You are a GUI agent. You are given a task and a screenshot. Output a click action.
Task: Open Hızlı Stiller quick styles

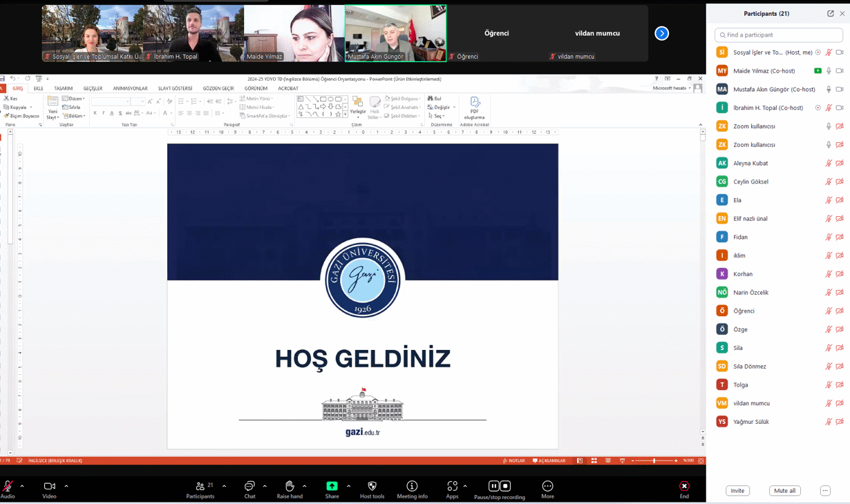375,108
